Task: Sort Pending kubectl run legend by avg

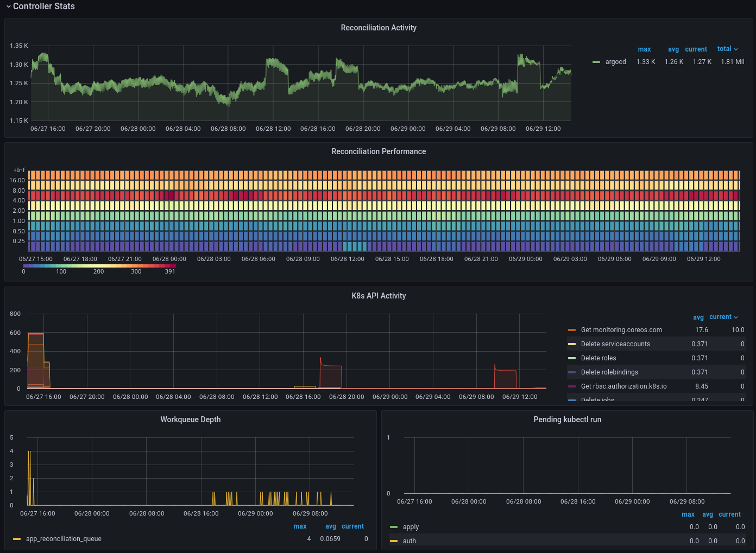Action: (708, 514)
